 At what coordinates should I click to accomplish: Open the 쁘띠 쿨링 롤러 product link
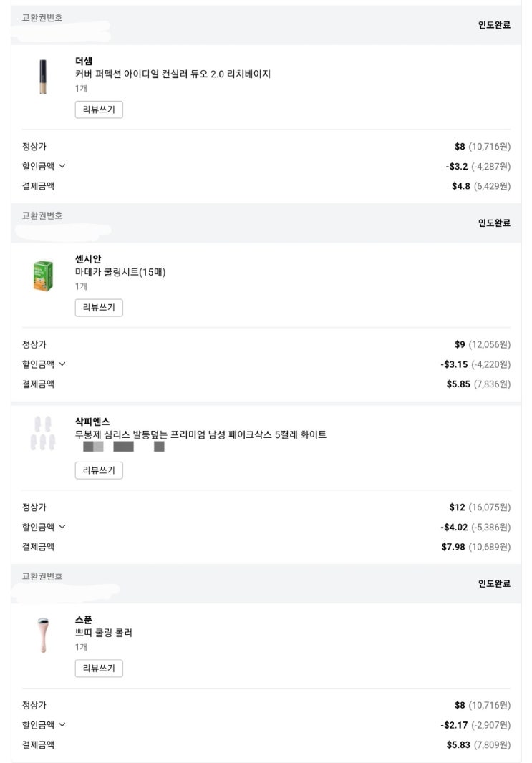click(x=104, y=633)
